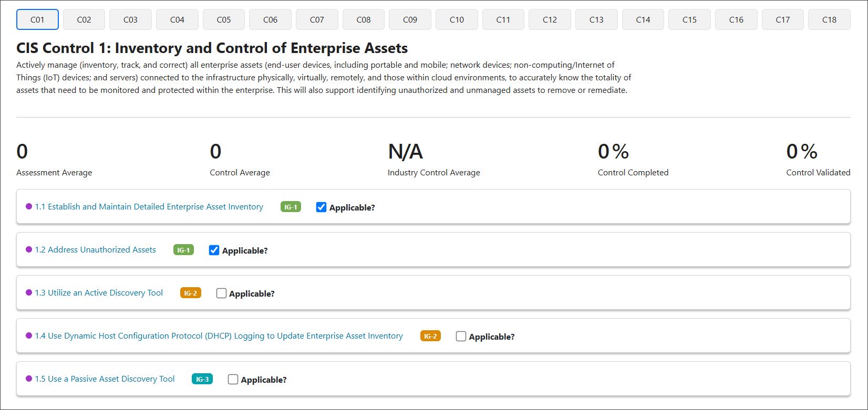Open the C05 tab
This screenshot has height=410, width=868.
(x=224, y=19)
